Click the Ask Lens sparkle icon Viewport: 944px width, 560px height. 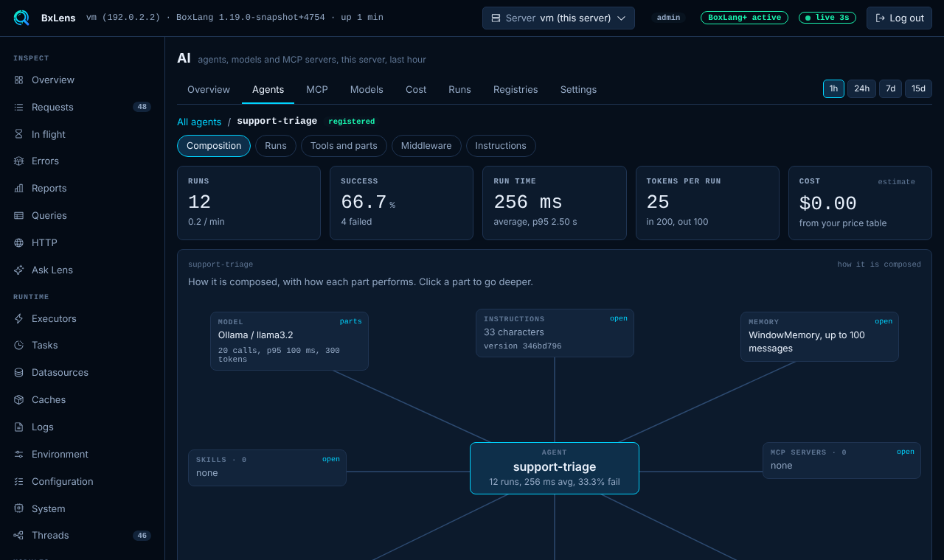pos(18,270)
